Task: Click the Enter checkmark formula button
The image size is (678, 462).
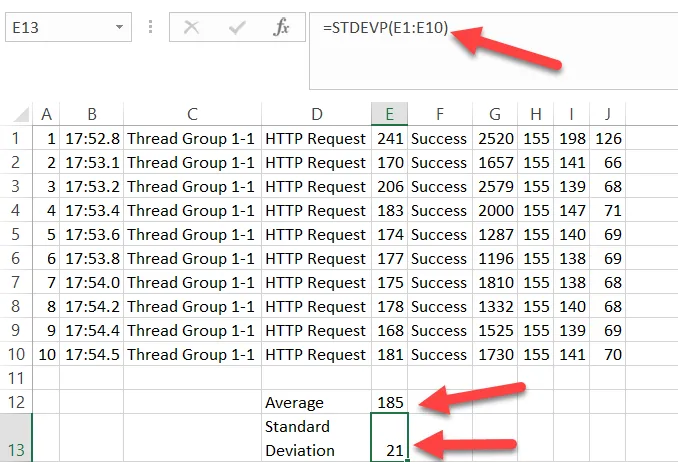Action: pos(237,27)
